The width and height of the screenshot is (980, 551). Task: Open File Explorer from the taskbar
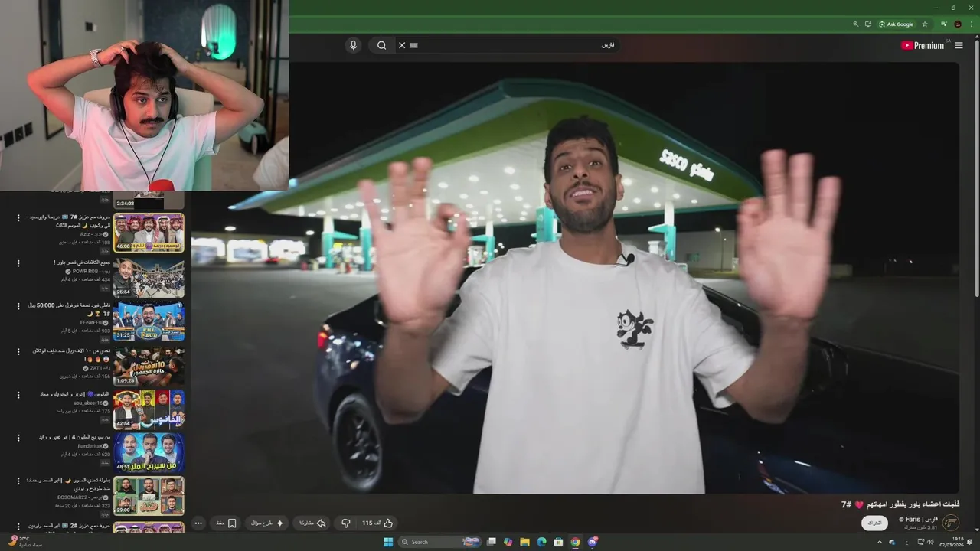tap(524, 542)
